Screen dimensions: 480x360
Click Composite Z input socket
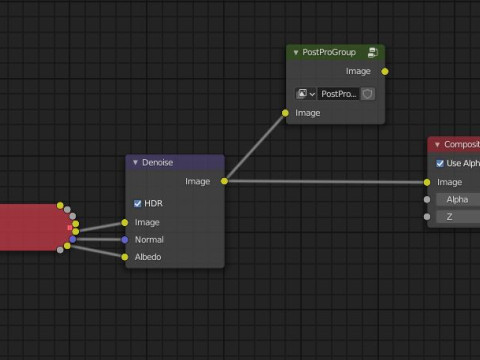point(427,217)
